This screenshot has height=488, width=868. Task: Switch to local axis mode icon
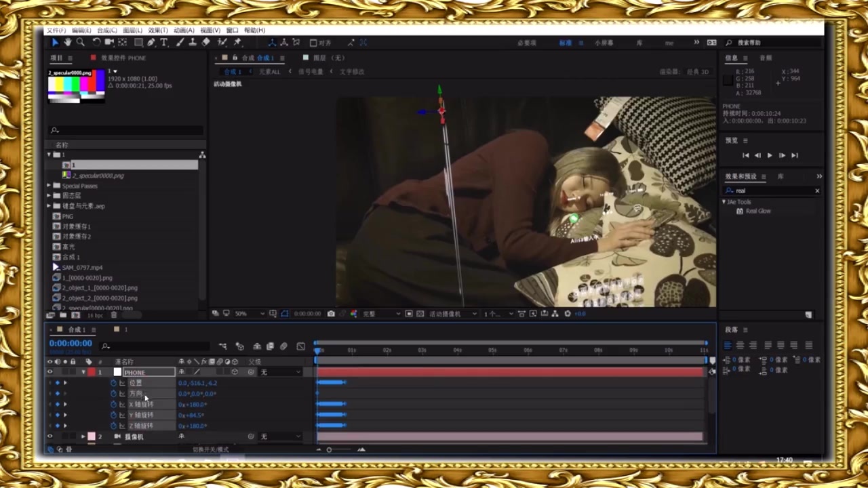coord(273,42)
